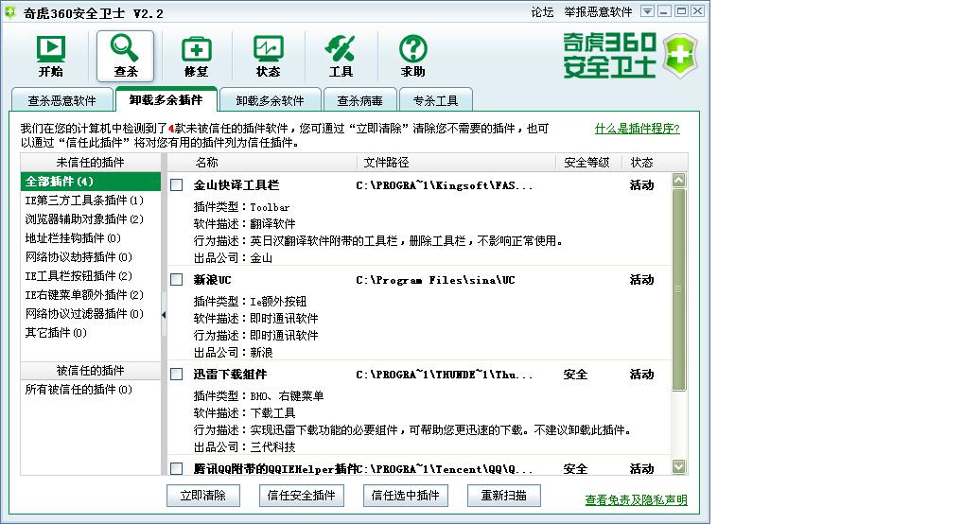
Task: Click 安全 rating in 迅雷下载组件 row
Action: pos(576,374)
